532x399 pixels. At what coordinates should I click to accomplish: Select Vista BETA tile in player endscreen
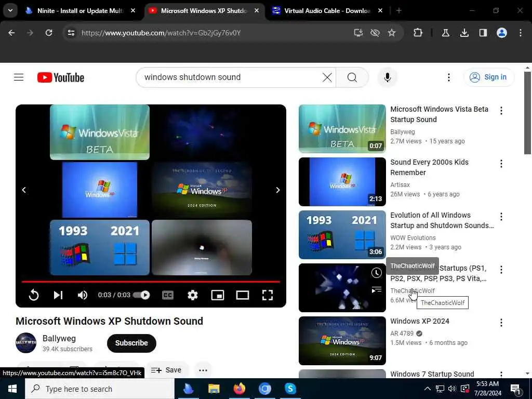coord(99,132)
